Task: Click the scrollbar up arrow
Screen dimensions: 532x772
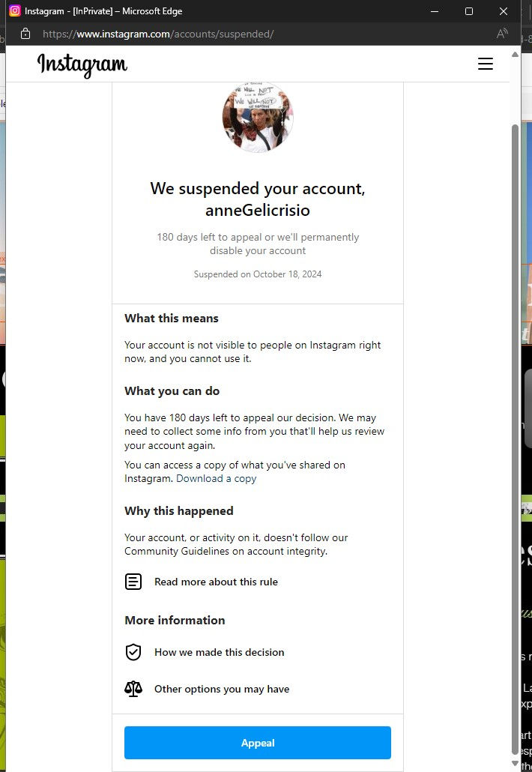Action: click(516, 54)
